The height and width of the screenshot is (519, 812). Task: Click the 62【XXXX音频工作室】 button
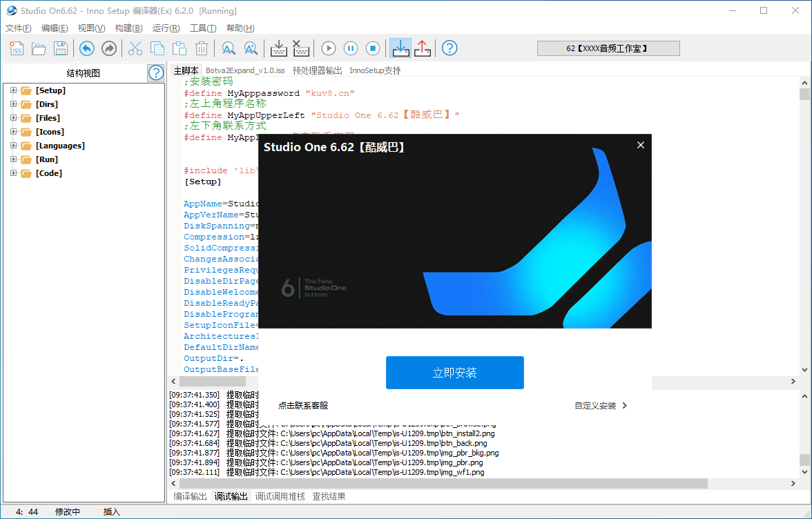608,48
